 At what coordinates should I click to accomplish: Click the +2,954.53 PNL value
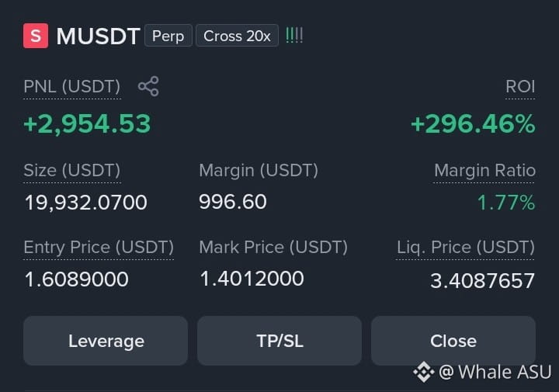(87, 123)
